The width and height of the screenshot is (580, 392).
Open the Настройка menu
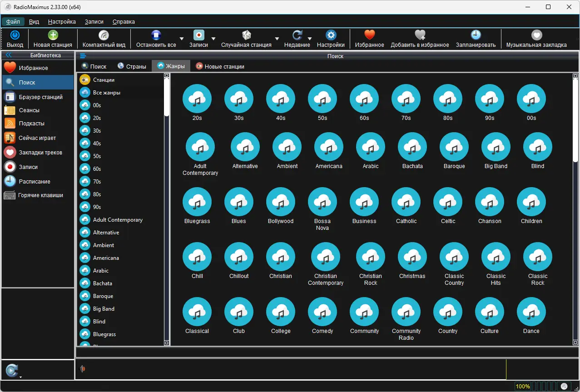pyautogui.click(x=62, y=21)
